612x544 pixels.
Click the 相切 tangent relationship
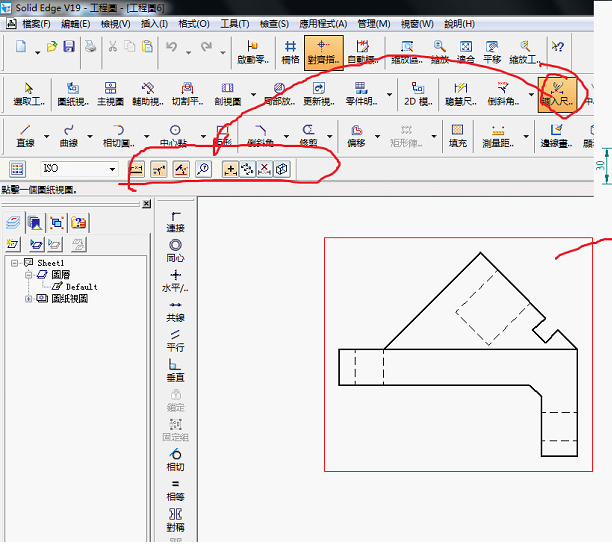tap(175, 460)
